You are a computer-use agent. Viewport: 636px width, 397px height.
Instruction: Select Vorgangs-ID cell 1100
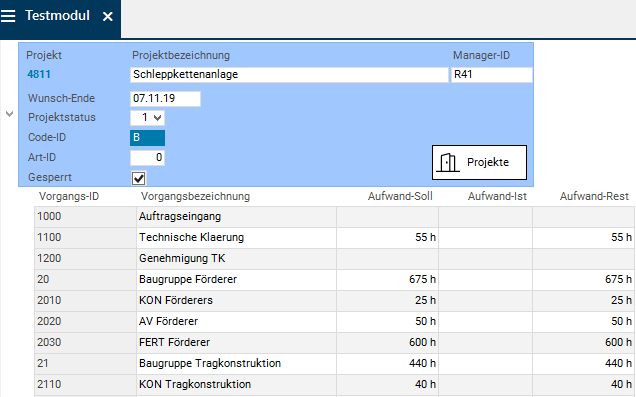tap(85, 238)
